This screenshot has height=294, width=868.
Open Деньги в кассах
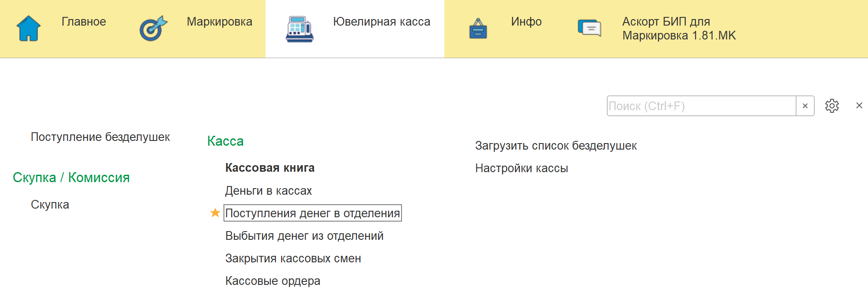click(x=269, y=190)
